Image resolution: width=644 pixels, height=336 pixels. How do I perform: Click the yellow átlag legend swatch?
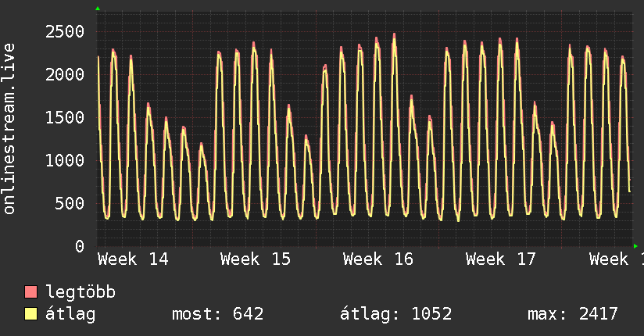[x=30, y=314]
